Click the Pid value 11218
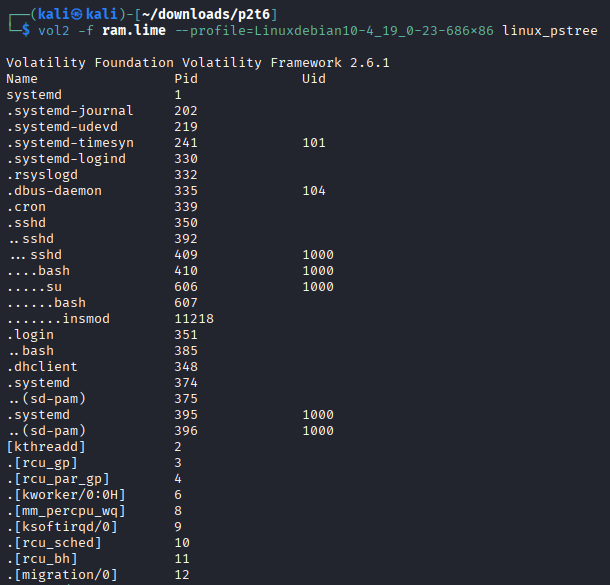 [194, 318]
